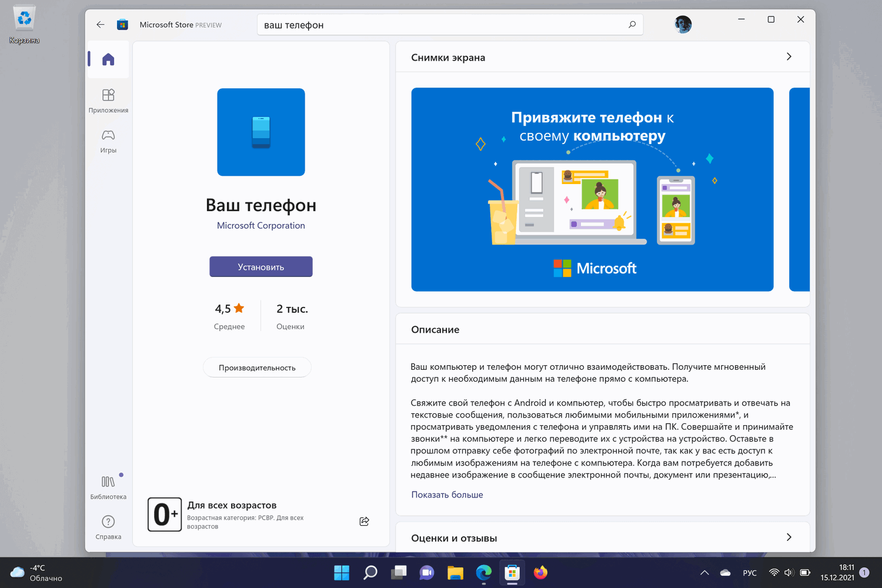Click the volume speaker tray icon
Image resolution: width=882 pixels, height=588 pixels.
pos(789,573)
